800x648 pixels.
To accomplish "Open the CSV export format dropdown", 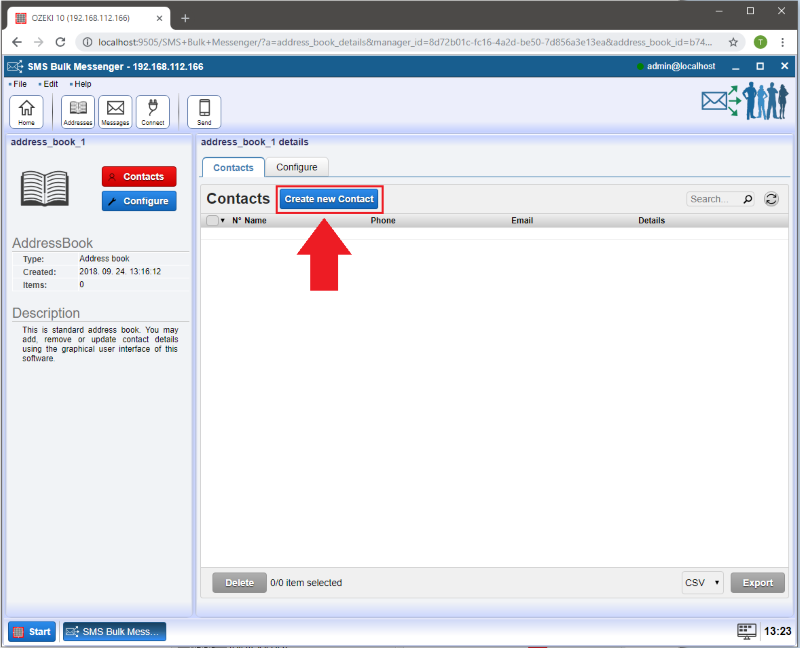I will coord(702,582).
